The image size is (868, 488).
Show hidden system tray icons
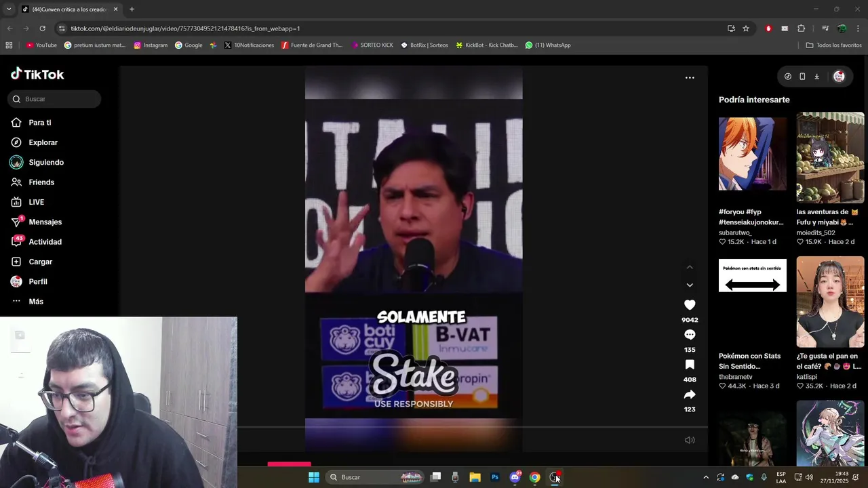(x=706, y=477)
